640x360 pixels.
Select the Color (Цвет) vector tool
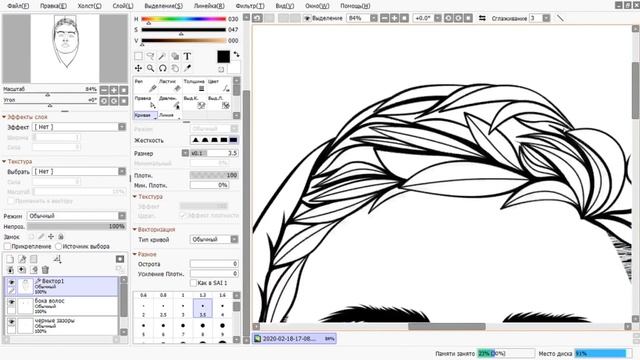[219, 85]
